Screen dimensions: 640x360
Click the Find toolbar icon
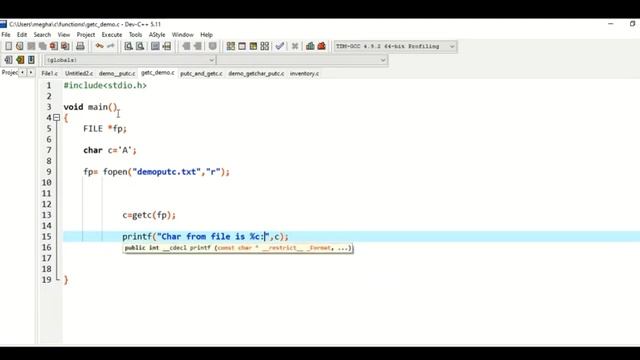point(129,46)
